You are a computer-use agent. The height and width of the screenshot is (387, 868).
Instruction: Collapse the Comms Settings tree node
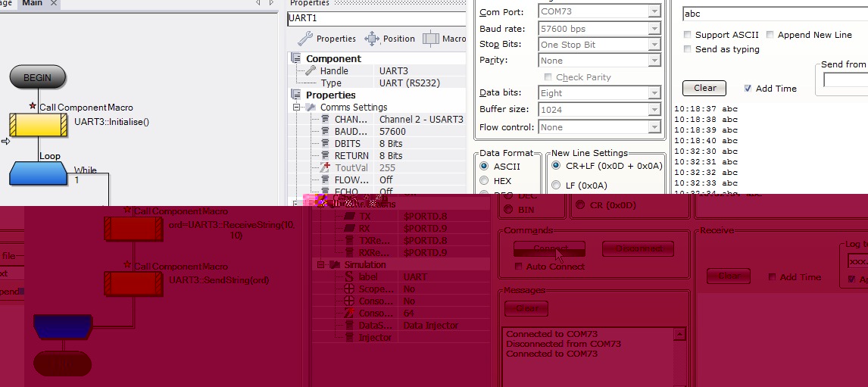coord(296,108)
